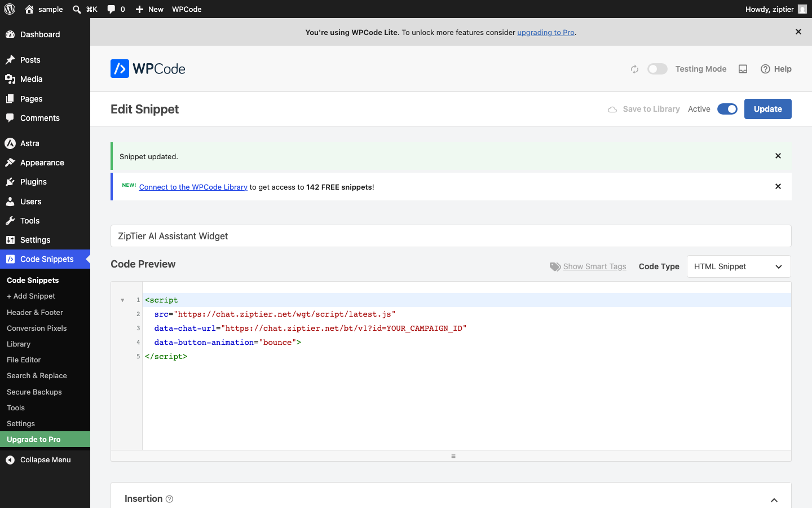Click the ZipTier AI Assistant Widget title field

451,236
